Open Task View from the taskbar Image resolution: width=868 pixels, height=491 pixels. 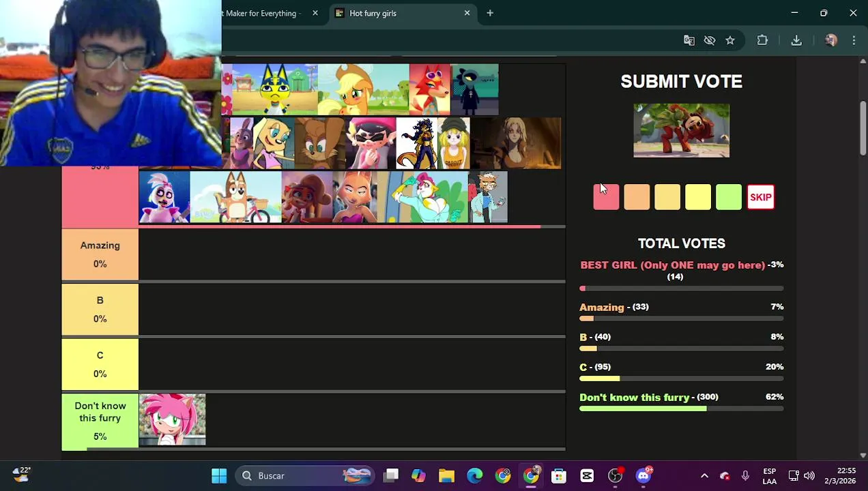[x=391, y=475]
